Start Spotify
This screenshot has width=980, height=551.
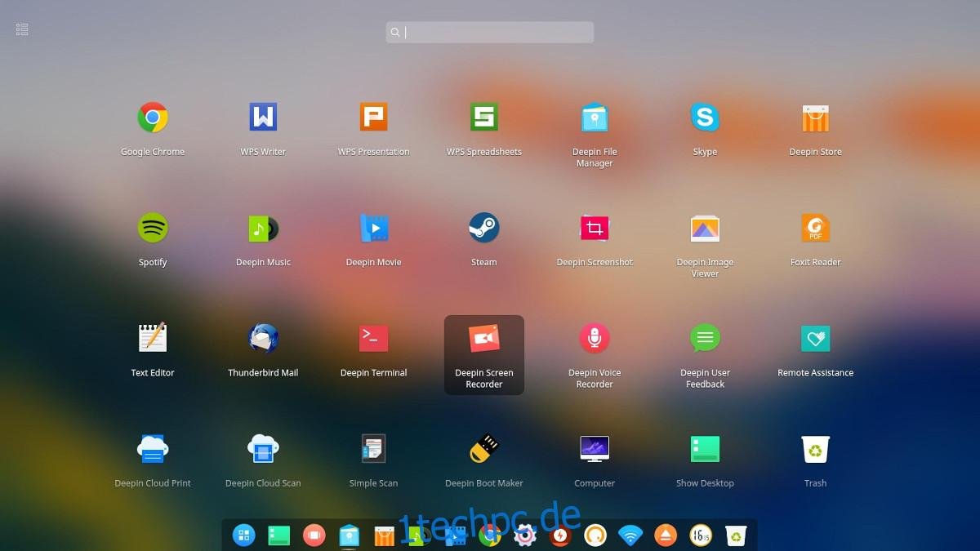tap(152, 227)
